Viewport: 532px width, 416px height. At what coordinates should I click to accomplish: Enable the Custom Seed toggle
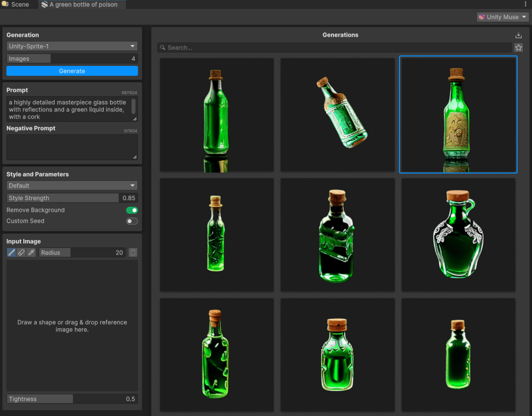point(132,221)
